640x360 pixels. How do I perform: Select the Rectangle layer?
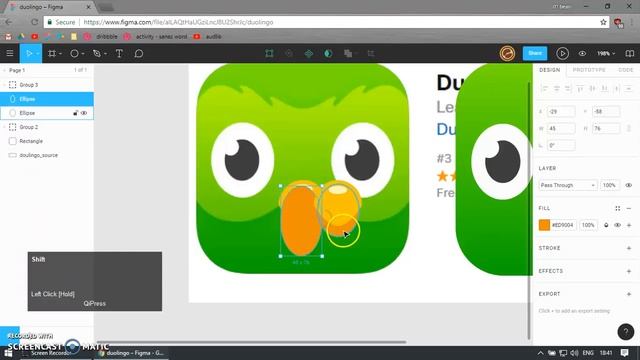47,141
